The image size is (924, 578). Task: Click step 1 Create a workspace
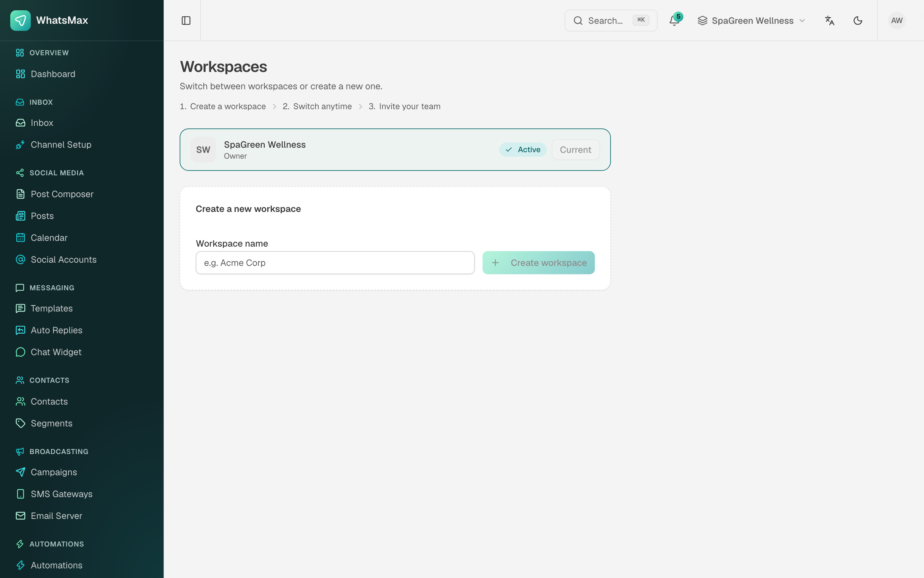point(223,106)
